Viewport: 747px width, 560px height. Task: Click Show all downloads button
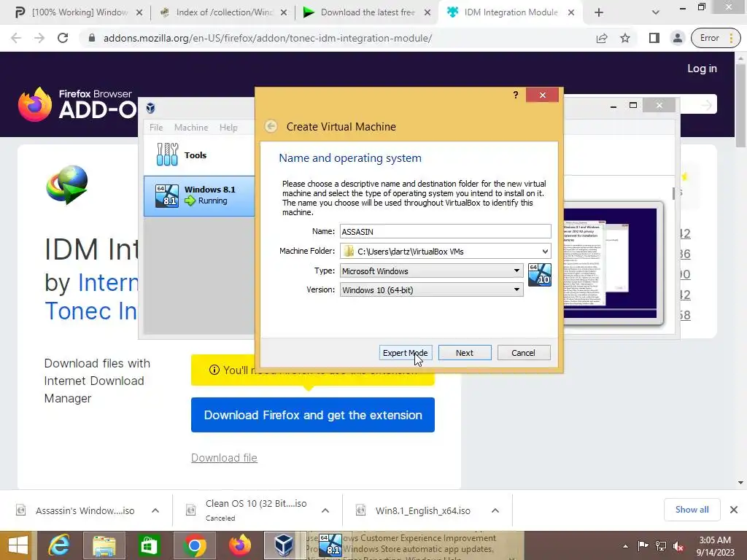(692, 510)
